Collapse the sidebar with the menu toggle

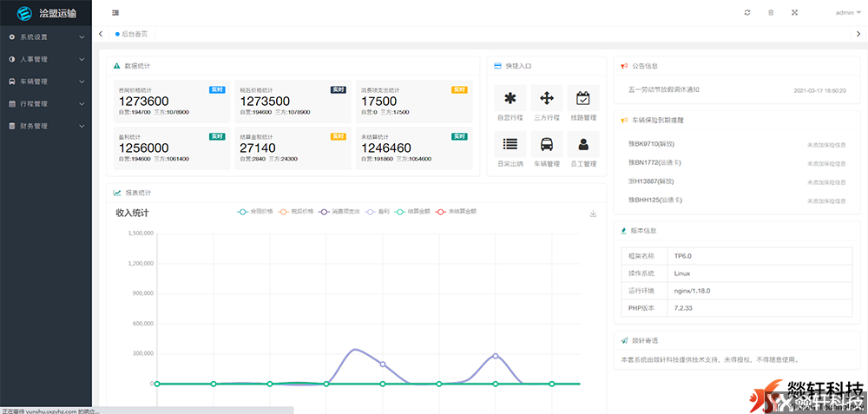coord(115,12)
